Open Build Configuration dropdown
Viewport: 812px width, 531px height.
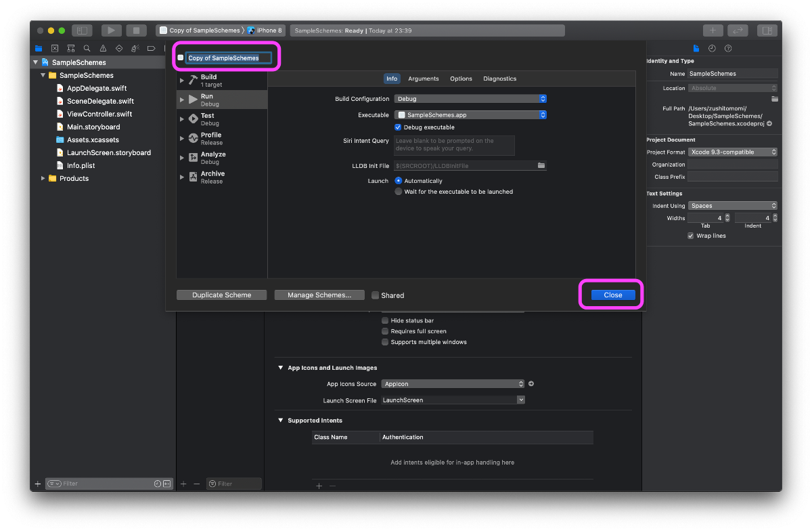coord(470,99)
